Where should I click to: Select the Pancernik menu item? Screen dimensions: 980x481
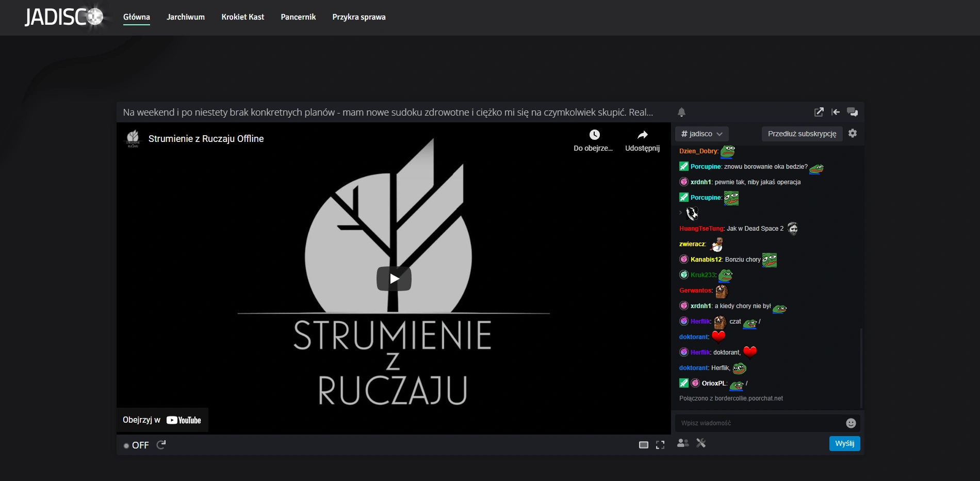(x=298, y=17)
